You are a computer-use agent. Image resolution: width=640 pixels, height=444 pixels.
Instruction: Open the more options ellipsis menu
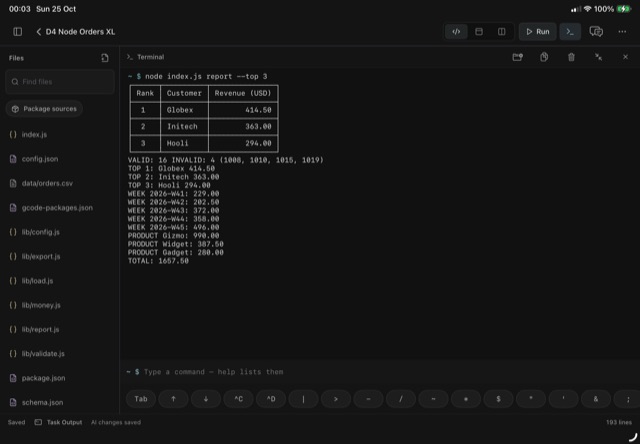pos(622,32)
